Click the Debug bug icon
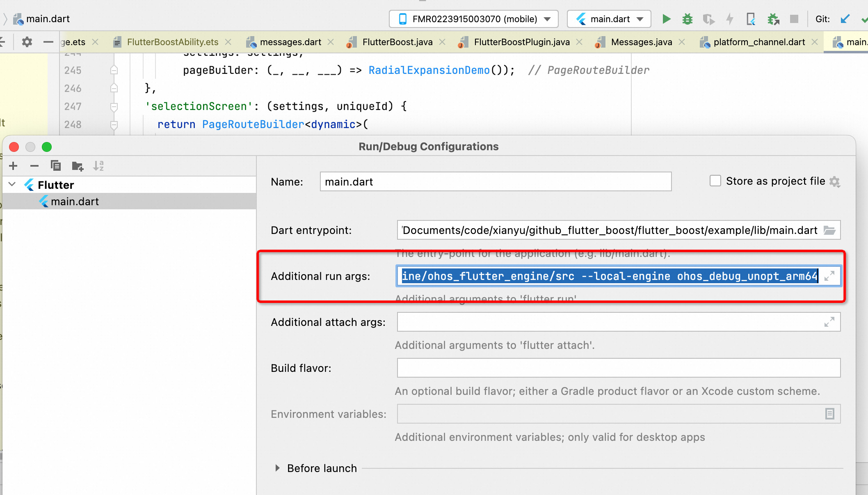This screenshot has height=495, width=868. [687, 19]
